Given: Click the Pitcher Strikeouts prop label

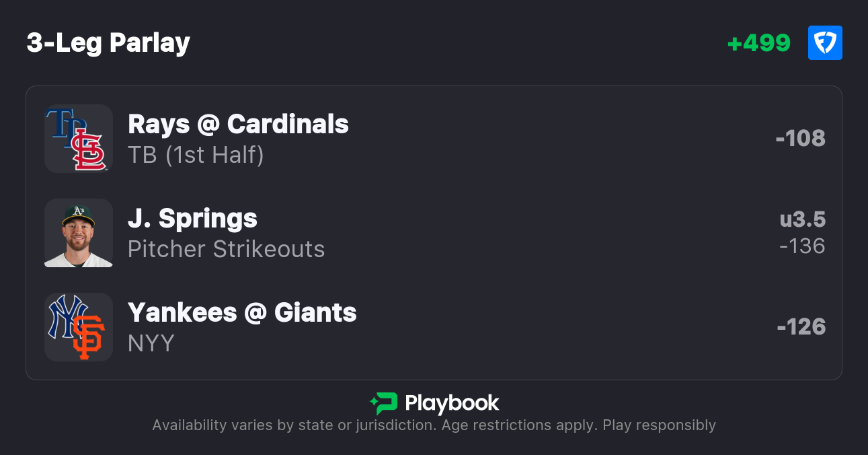Looking at the screenshot, I should pyautogui.click(x=226, y=249).
